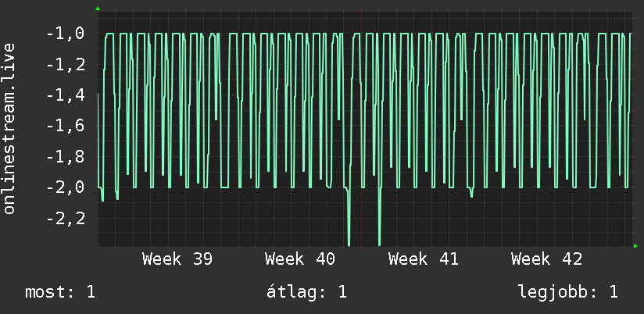Click the green arrow ending the x-axis

click(635, 246)
